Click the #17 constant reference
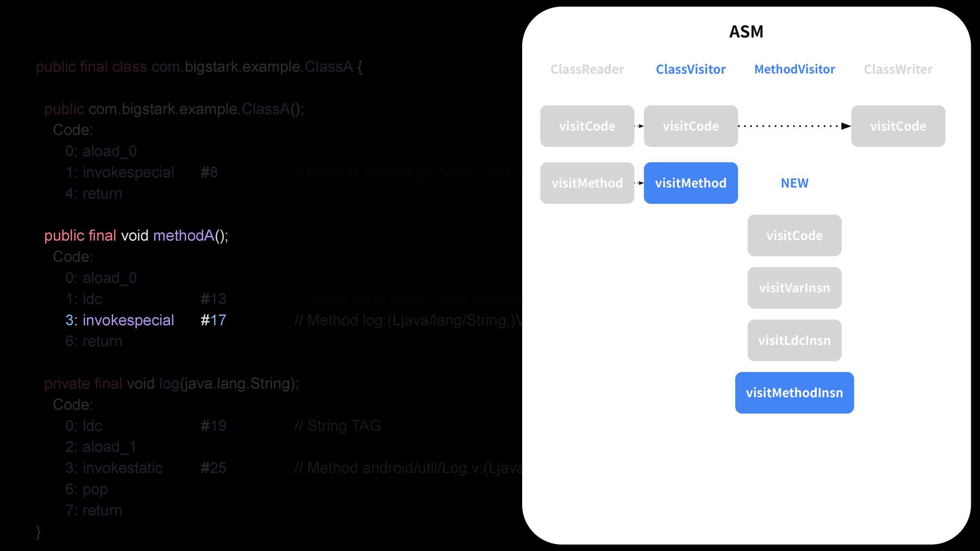Viewport: 980px width, 551px height. (x=213, y=320)
